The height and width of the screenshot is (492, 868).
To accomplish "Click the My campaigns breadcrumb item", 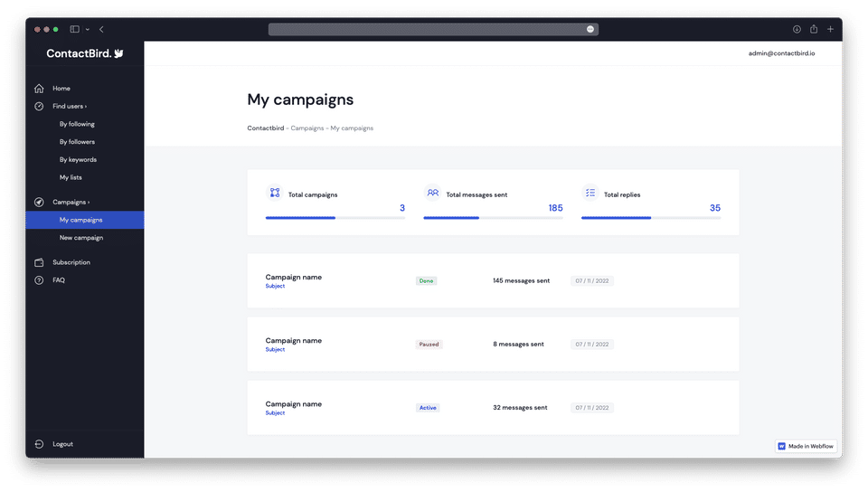I will pos(352,128).
